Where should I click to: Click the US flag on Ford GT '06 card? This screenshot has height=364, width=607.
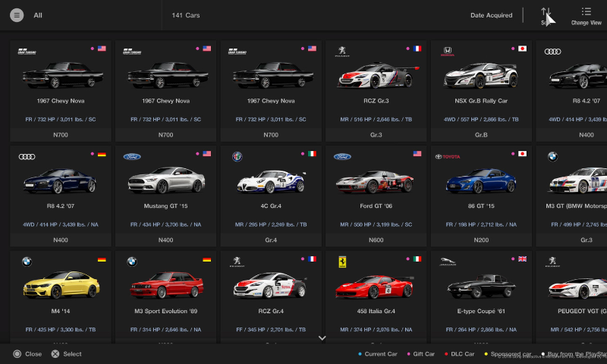click(417, 154)
